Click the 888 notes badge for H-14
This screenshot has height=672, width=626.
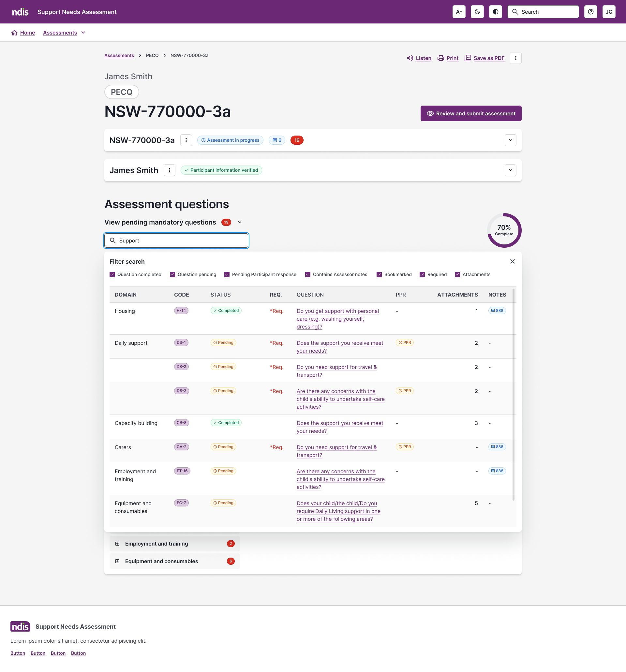pyautogui.click(x=497, y=311)
